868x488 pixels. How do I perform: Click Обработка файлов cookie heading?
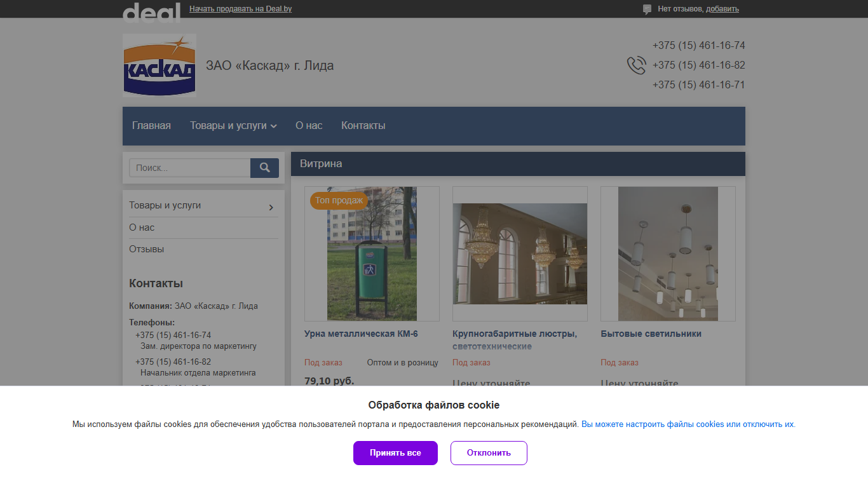pyautogui.click(x=434, y=405)
